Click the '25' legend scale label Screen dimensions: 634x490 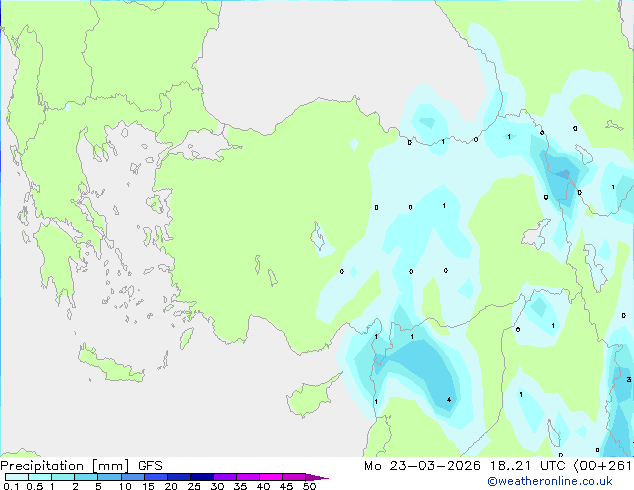pyautogui.click(x=194, y=486)
